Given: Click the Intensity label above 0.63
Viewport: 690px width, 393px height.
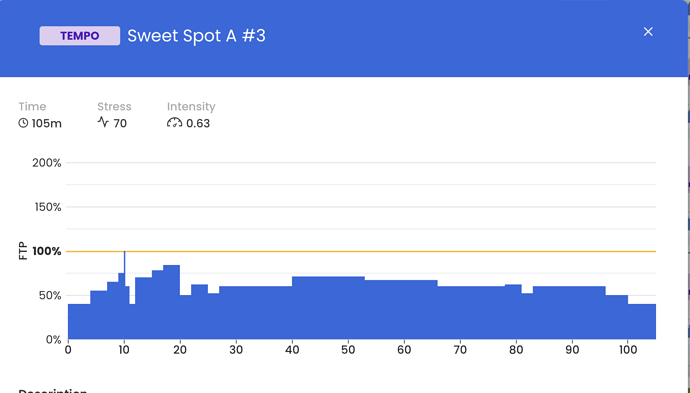Looking at the screenshot, I should point(191,107).
